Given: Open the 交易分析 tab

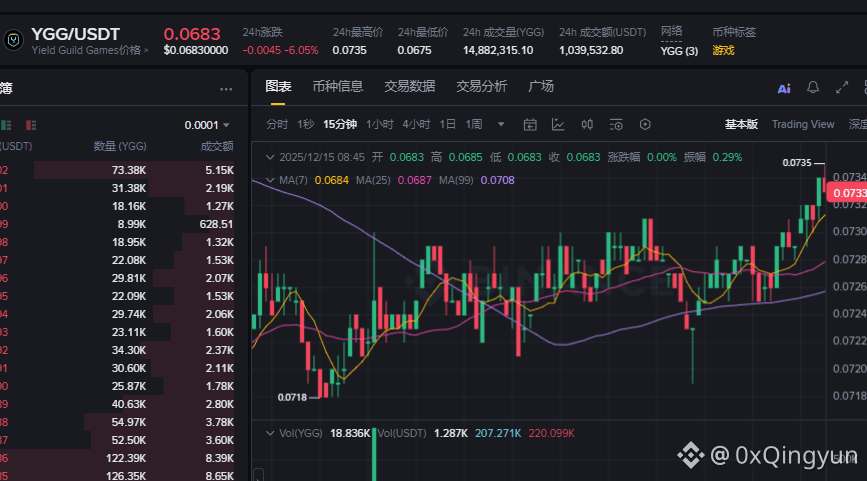Looking at the screenshot, I should 482,87.
